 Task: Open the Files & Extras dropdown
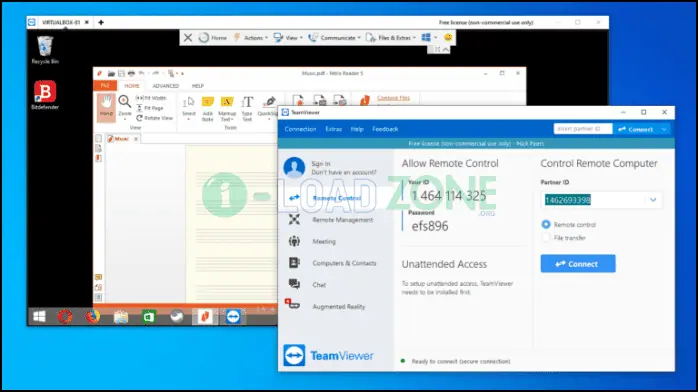point(391,38)
